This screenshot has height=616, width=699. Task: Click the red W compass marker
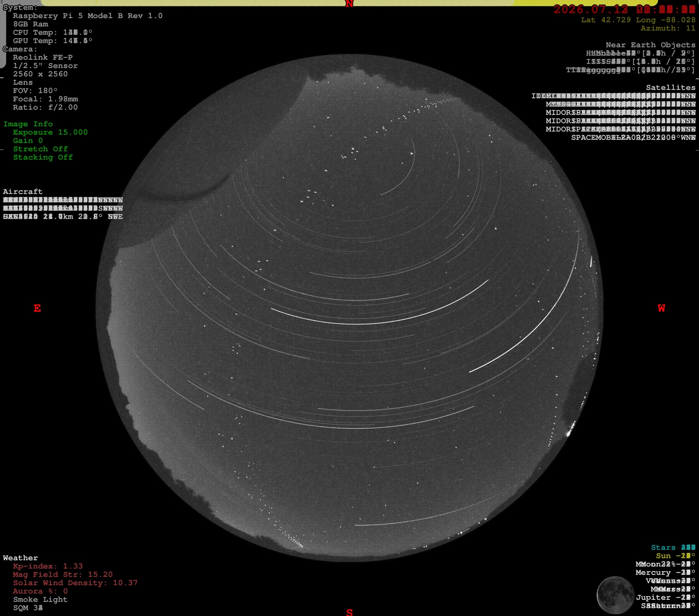coord(662,308)
